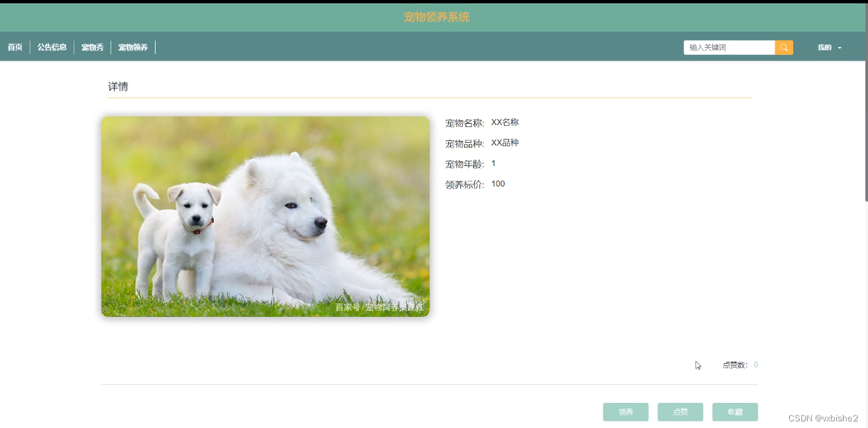Select the XX名称 pet name value
This screenshot has height=428, width=868.
(x=505, y=122)
